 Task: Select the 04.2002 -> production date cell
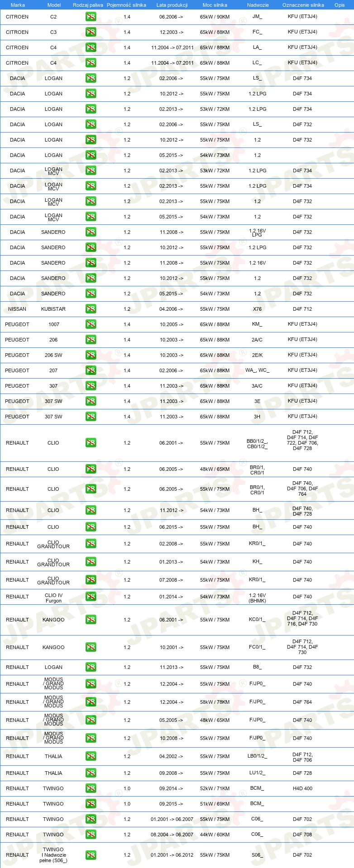171,756
